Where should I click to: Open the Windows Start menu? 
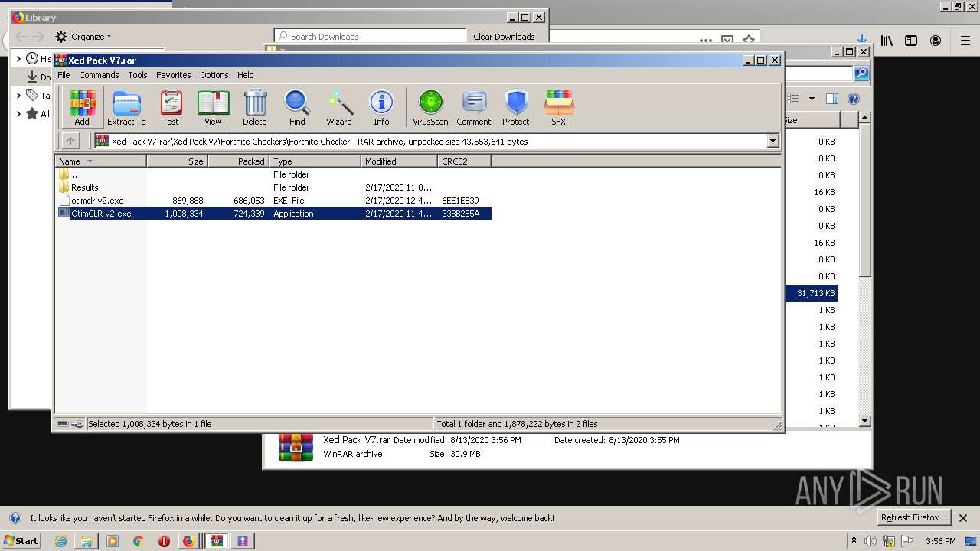click(x=21, y=540)
